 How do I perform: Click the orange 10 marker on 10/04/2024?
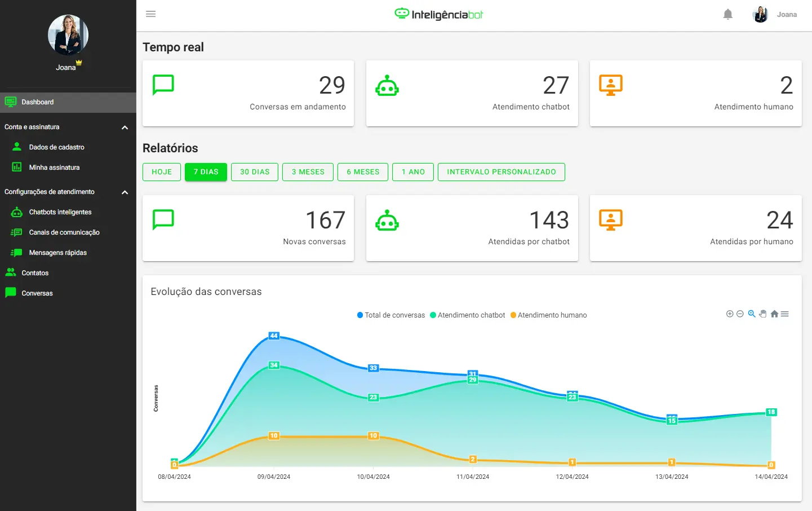(373, 435)
